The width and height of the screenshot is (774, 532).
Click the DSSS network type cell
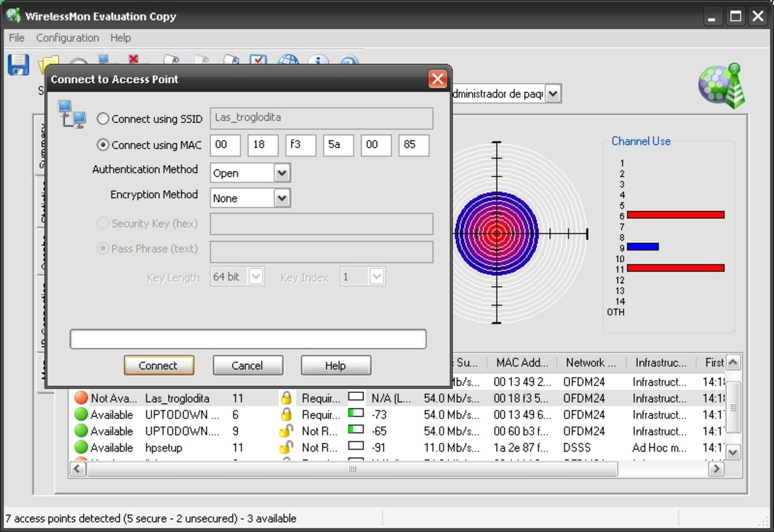point(577,448)
